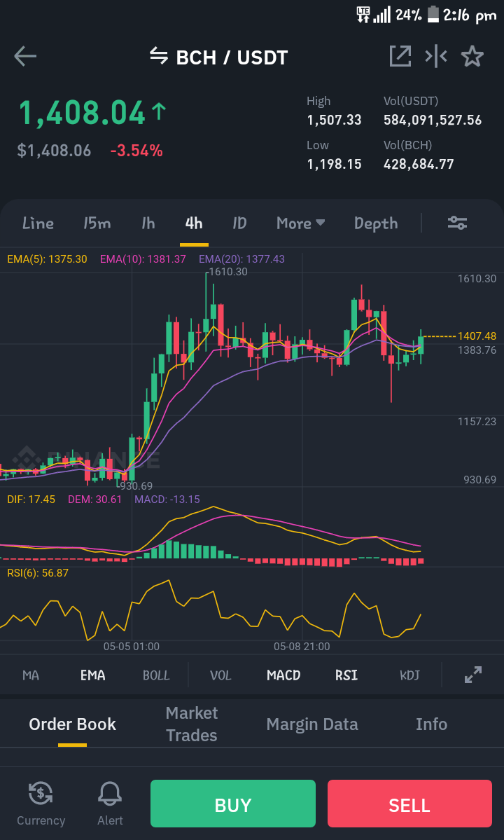Toggle the EMA indicator

(x=92, y=675)
